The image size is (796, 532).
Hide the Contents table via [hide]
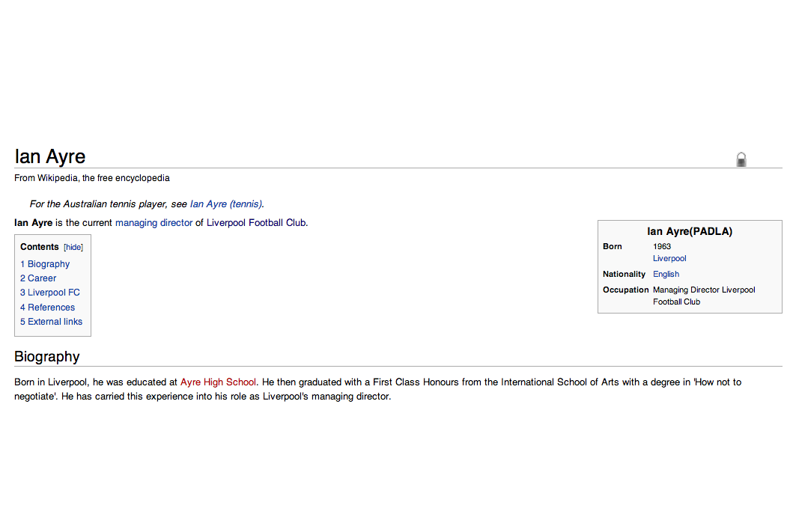coord(73,247)
